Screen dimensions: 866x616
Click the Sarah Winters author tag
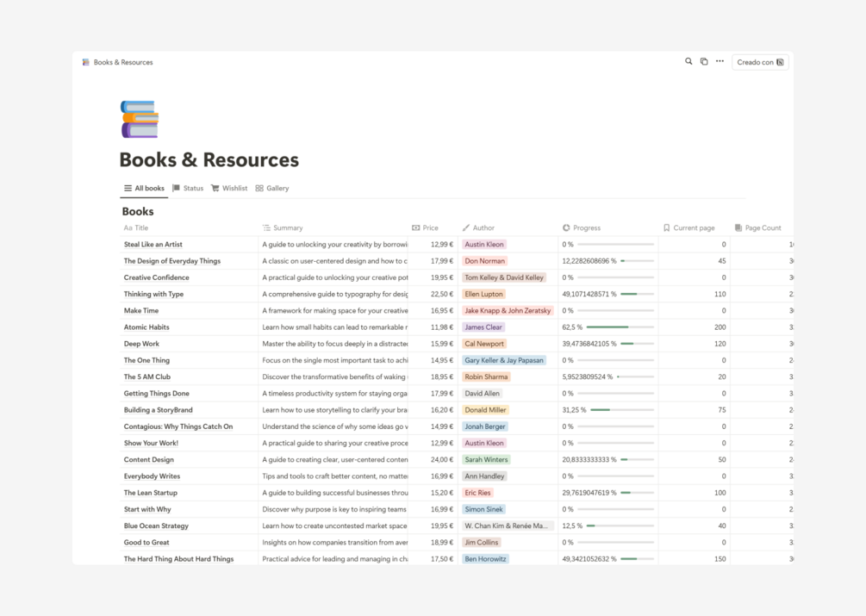point(486,460)
